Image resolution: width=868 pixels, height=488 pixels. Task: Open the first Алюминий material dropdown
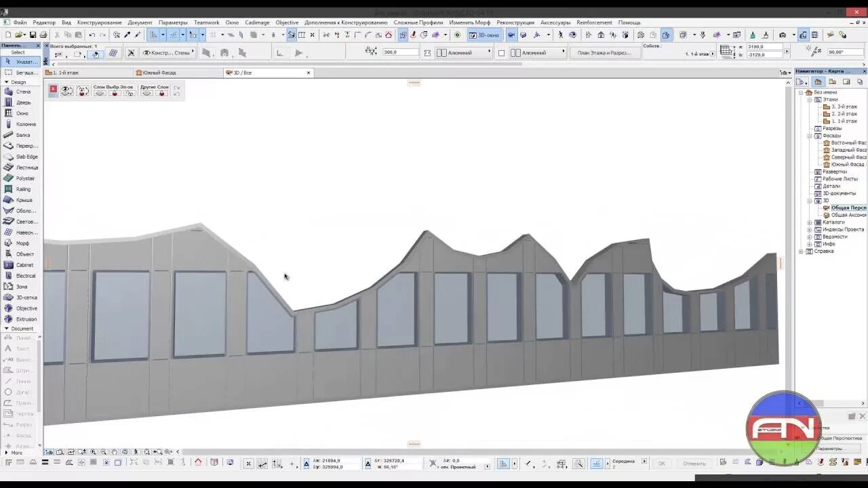pos(465,52)
